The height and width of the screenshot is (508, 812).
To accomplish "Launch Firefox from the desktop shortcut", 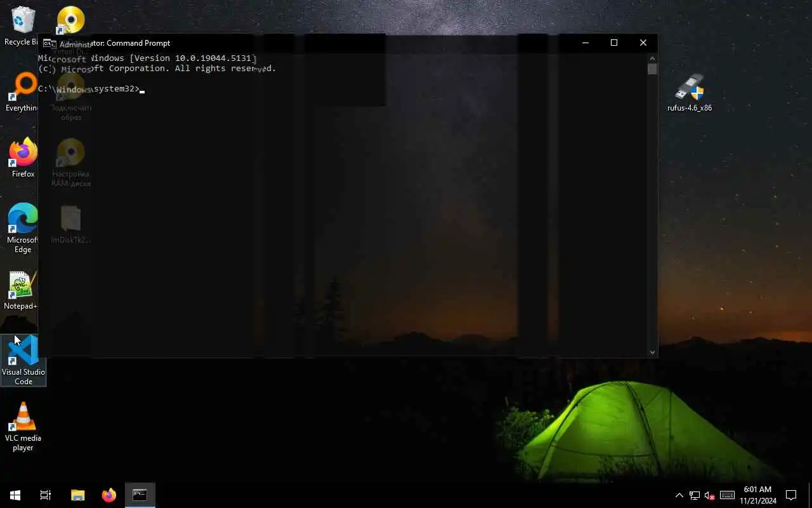I will coord(23,158).
